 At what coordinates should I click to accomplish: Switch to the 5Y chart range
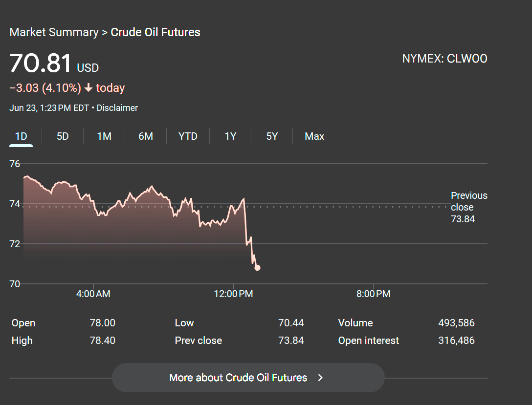(272, 136)
